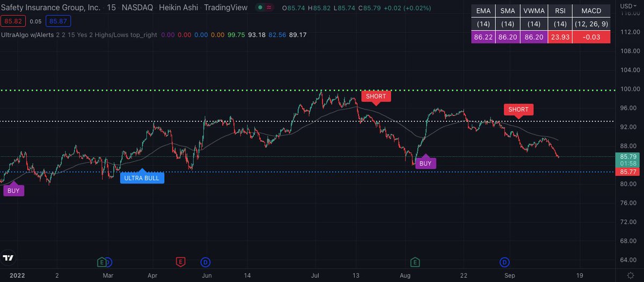Image resolution: width=644 pixels, height=282 pixels.
Task: Click the VWMA header cell
Action: pyautogui.click(x=534, y=11)
